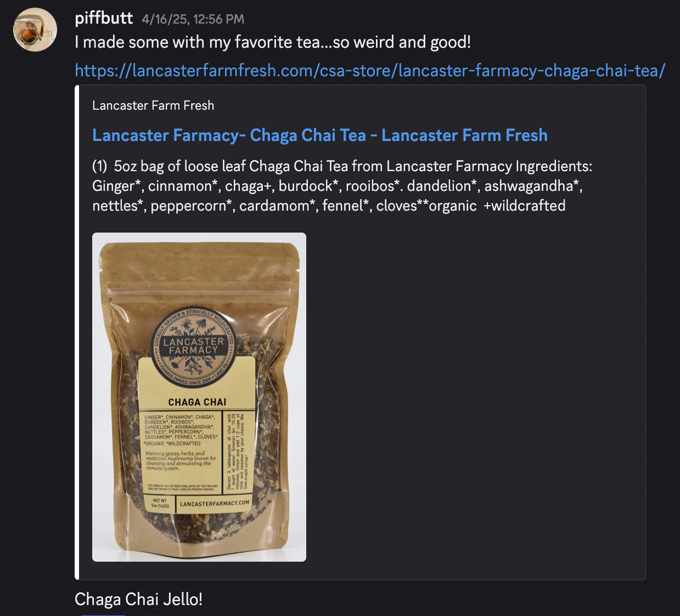
Task: Click the CHAGA CHAI heading on the label
Action: [x=197, y=402]
